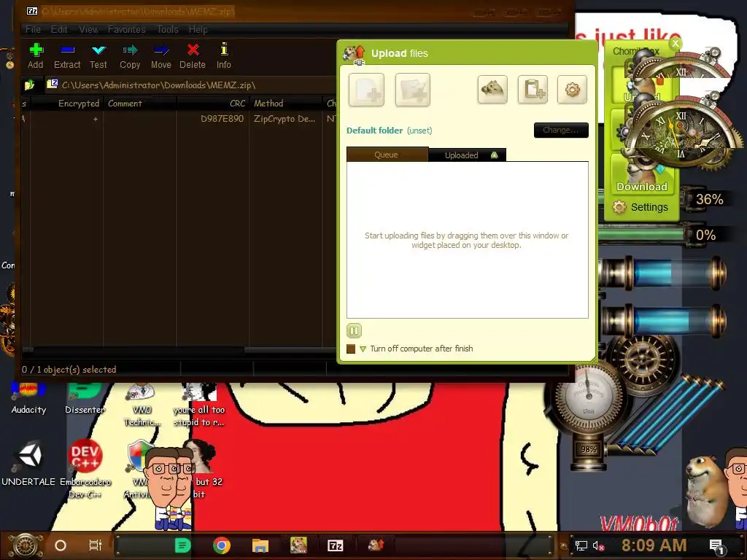Expand the triangle beside Turn off computer

tap(363, 349)
